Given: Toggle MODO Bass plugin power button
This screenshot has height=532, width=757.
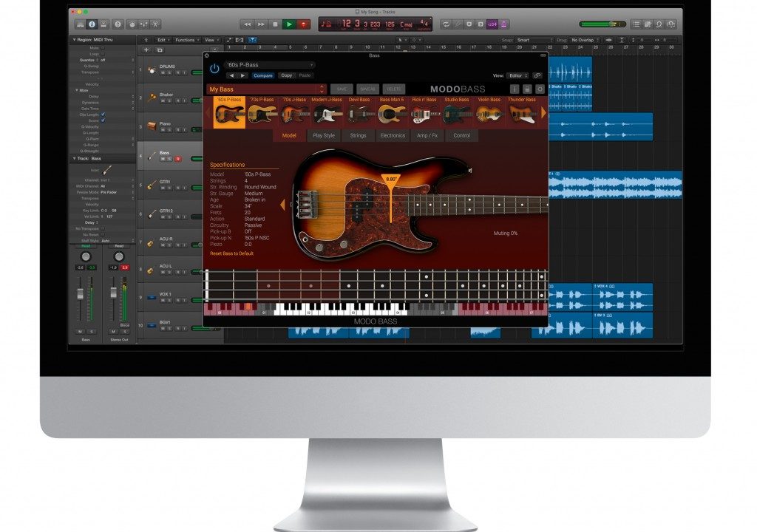Looking at the screenshot, I should pyautogui.click(x=214, y=69).
